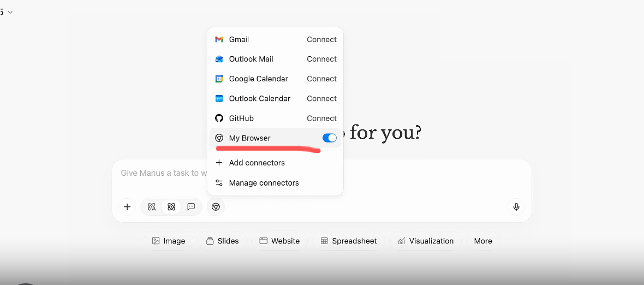This screenshot has width=644, height=285.
Task: Choose the Visualization suggestion chip
Action: [x=425, y=241]
